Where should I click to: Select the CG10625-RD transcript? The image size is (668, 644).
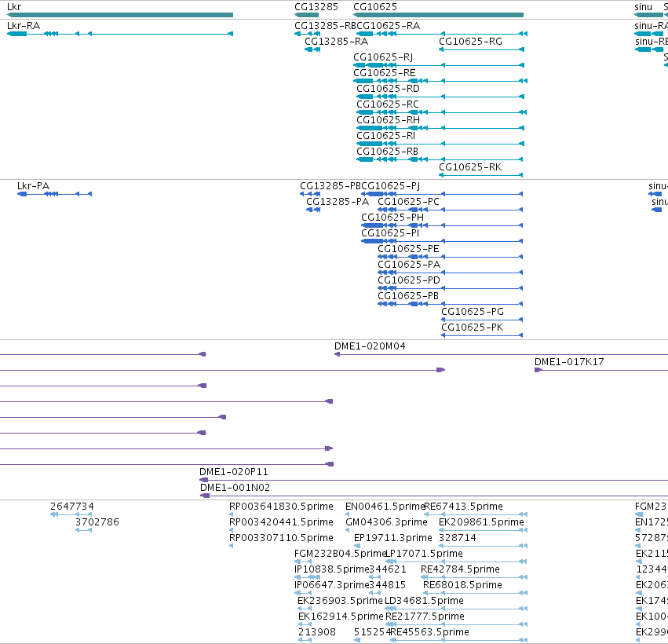click(x=440, y=97)
